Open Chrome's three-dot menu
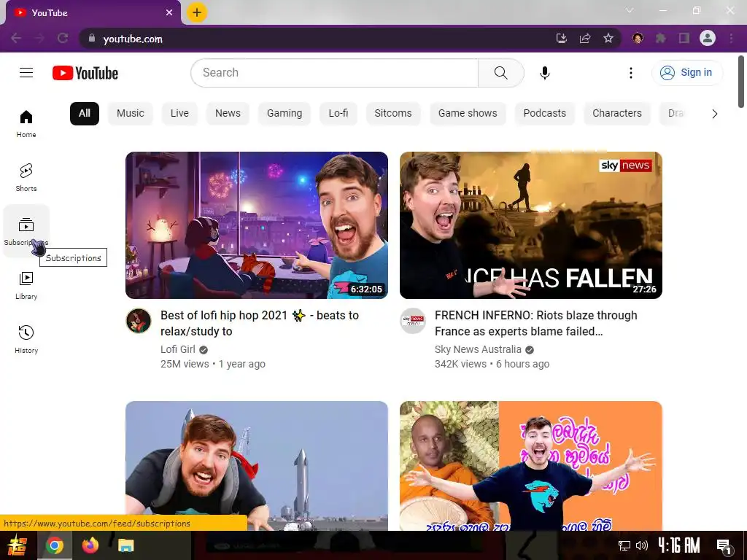The width and height of the screenshot is (747, 560). 731,38
